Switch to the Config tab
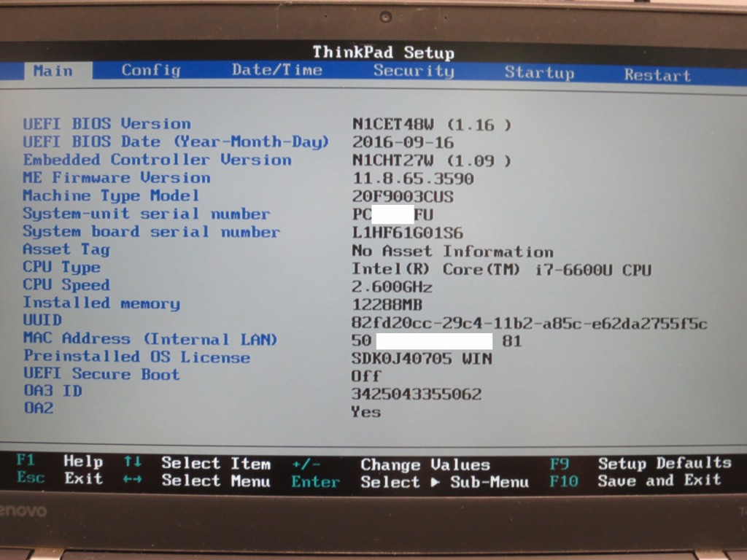The width and height of the screenshot is (747, 560). tap(150, 71)
